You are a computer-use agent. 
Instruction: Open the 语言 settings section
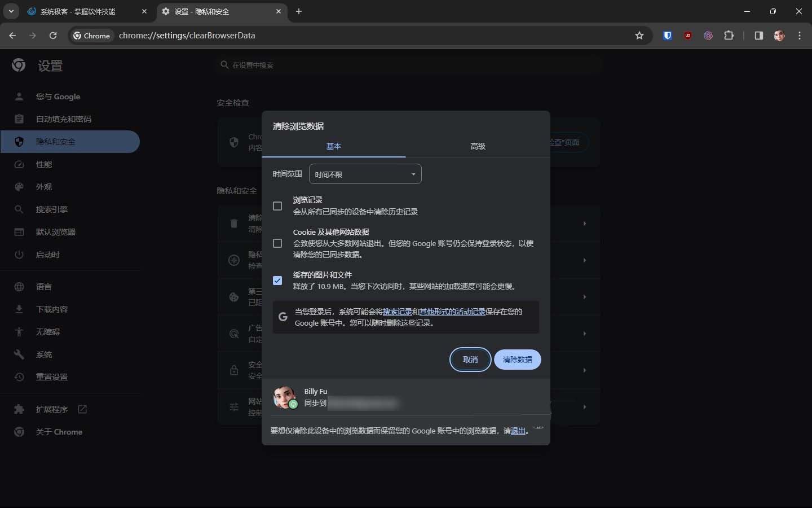[70, 287]
